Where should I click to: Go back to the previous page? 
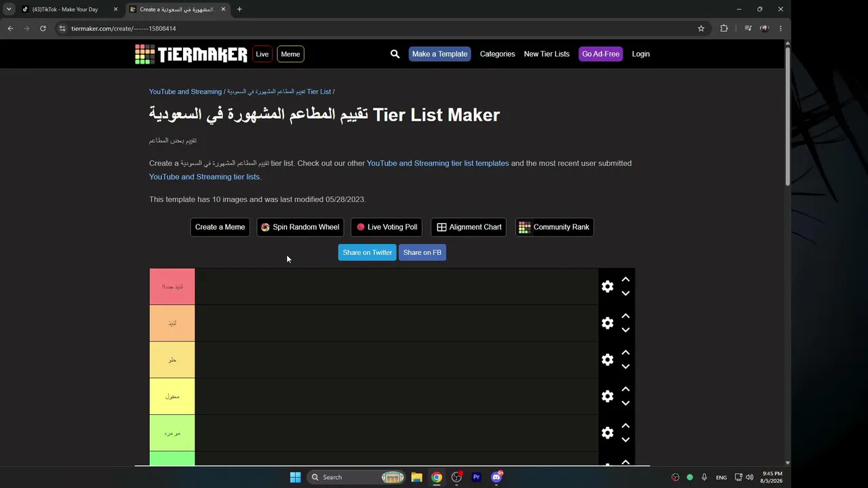click(x=10, y=28)
